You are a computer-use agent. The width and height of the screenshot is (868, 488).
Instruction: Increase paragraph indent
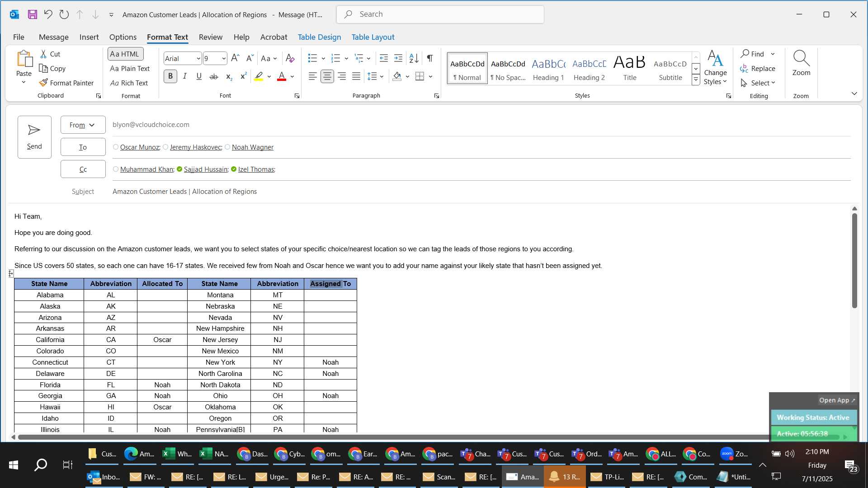[x=398, y=58]
